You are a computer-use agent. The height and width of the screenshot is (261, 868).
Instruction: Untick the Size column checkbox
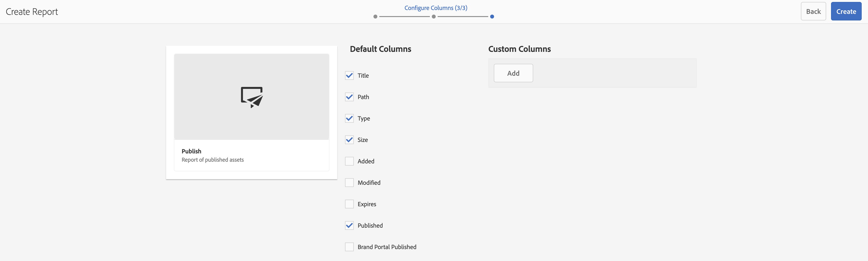pos(349,140)
